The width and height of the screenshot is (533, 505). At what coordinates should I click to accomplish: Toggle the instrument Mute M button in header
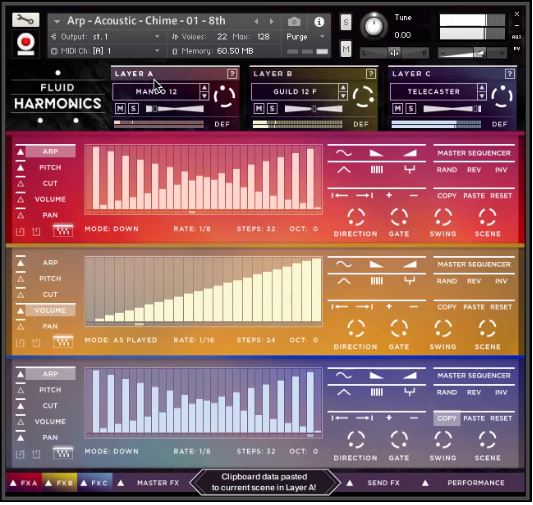pyautogui.click(x=346, y=49)
